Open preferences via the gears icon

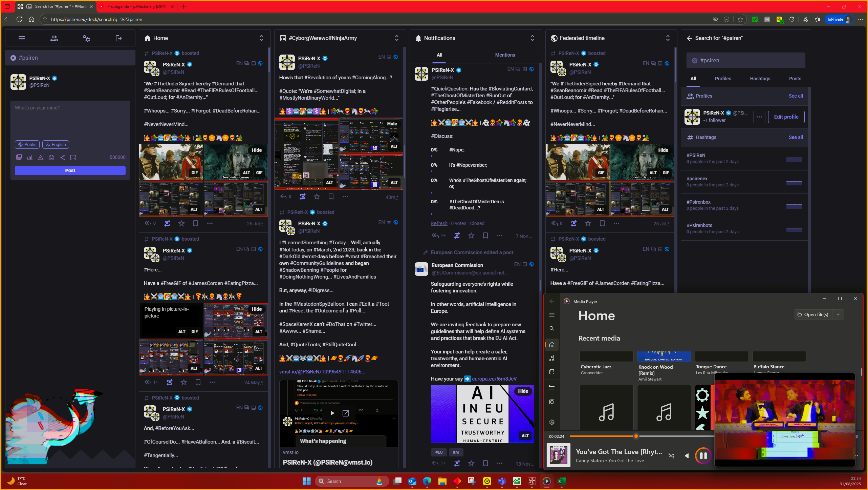coord(86,38)
